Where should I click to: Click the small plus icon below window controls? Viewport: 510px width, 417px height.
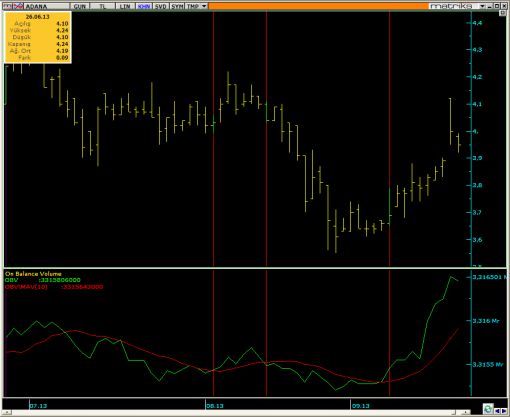[503, 13]
